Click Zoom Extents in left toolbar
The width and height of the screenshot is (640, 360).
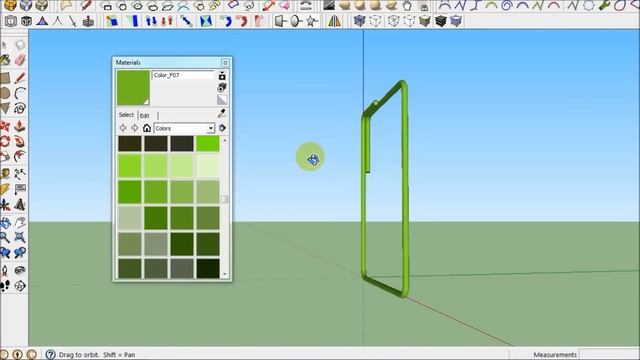20,237
